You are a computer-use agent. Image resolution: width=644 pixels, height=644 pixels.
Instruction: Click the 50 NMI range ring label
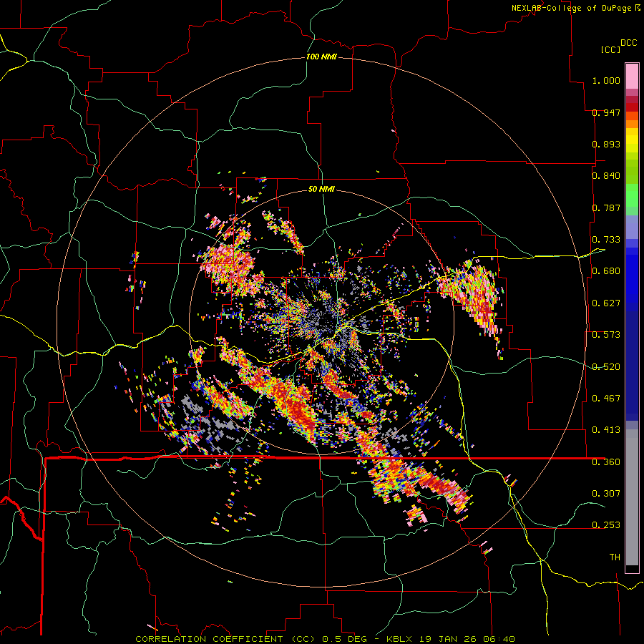click(x=321, y=189)
